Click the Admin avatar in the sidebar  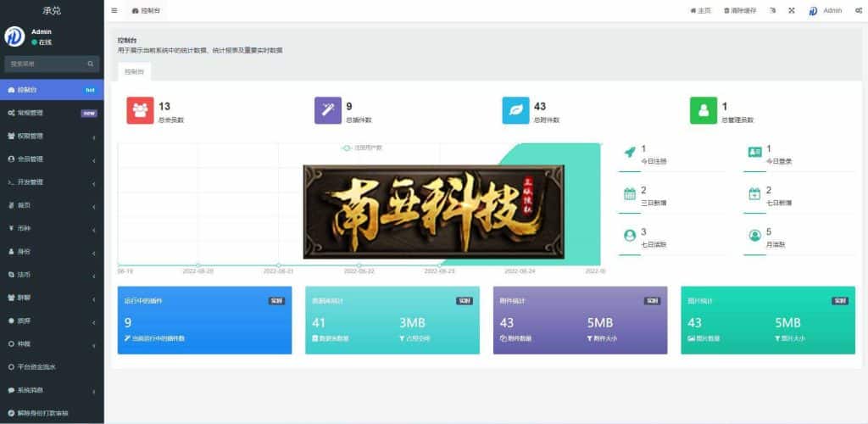pos(14,36)
